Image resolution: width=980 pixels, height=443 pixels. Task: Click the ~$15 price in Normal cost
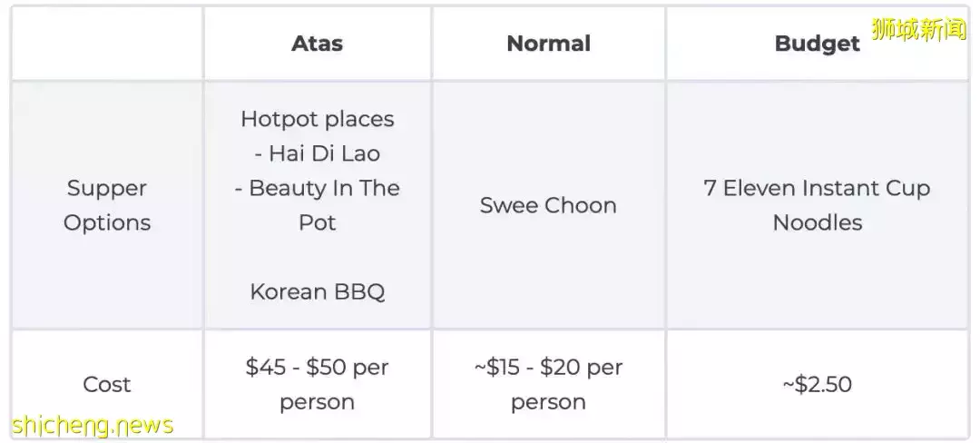tap(498, 367)
